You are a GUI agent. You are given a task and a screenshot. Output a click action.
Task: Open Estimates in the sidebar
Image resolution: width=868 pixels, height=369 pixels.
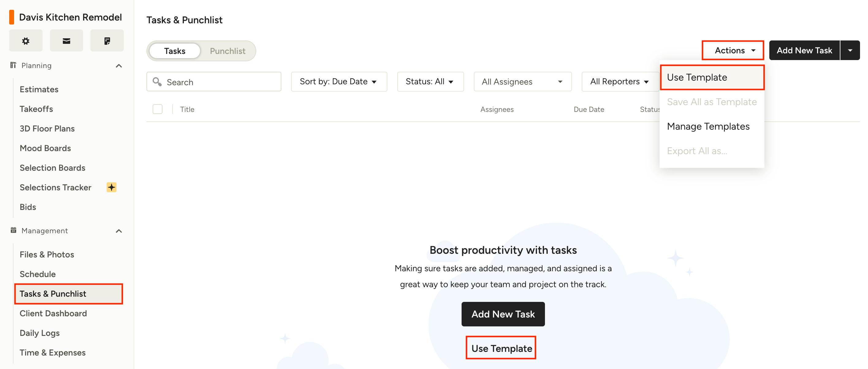tap(39, 89)
